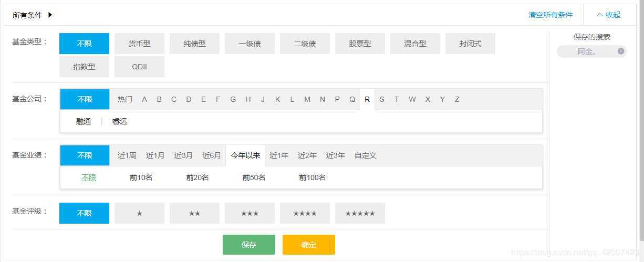
Task: Choose the 纯债型 fund type
Action: click(194, 44)
